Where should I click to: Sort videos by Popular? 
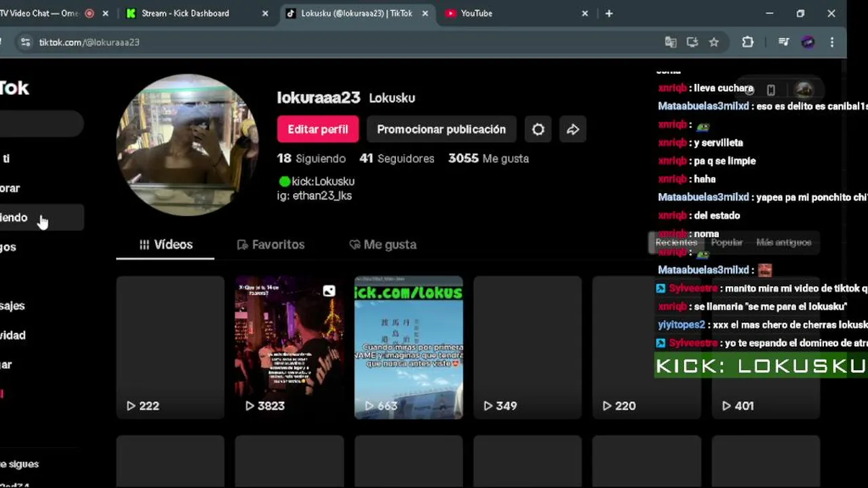pos(727,243)
